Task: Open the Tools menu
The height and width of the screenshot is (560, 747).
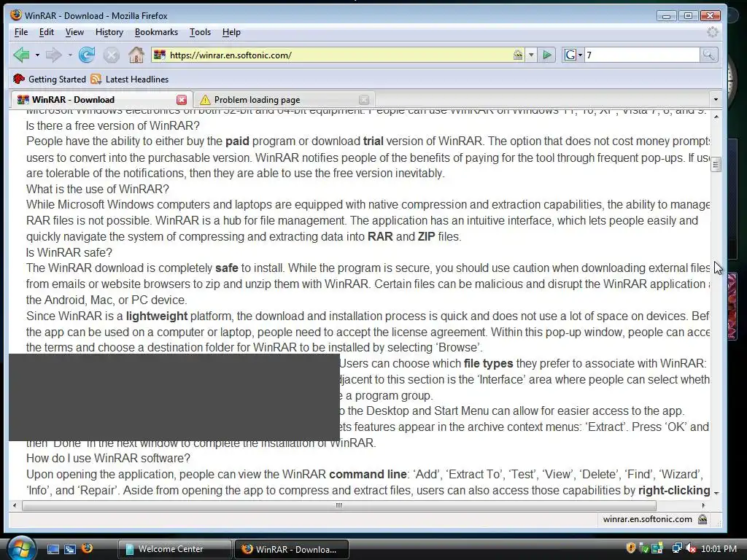Action: (x=200, y=32)
